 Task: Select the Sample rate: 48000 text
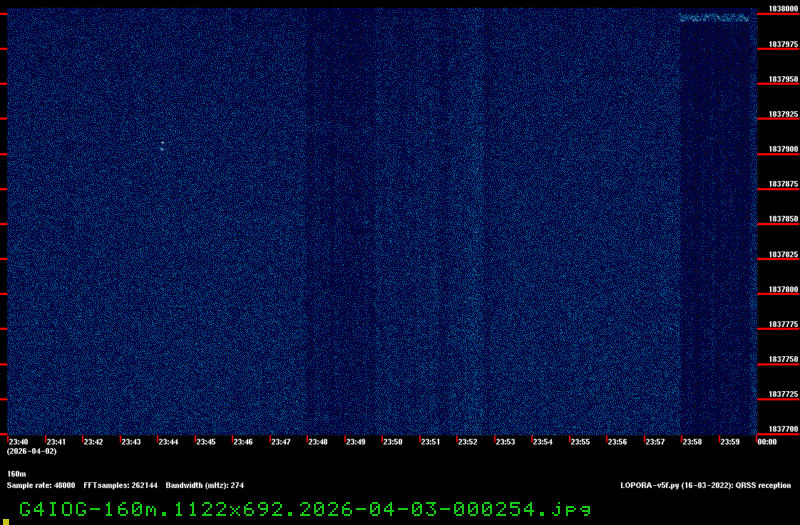tap(41, 485)
